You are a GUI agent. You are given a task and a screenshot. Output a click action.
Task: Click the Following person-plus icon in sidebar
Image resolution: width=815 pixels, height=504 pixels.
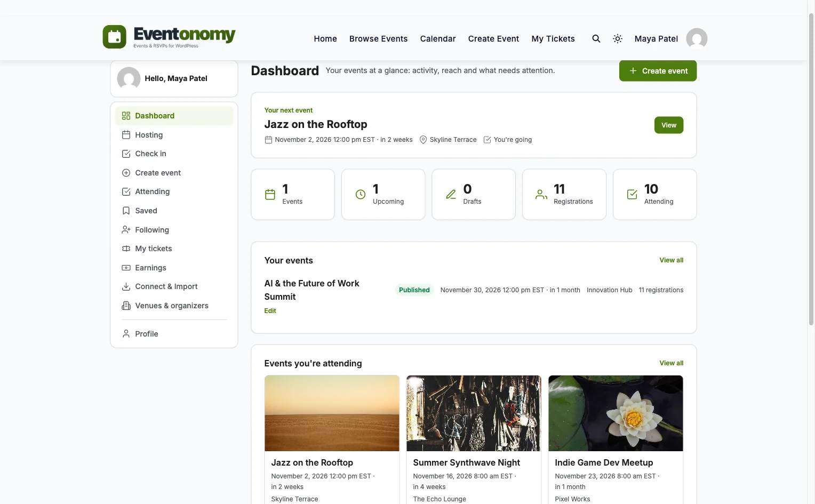126,230
